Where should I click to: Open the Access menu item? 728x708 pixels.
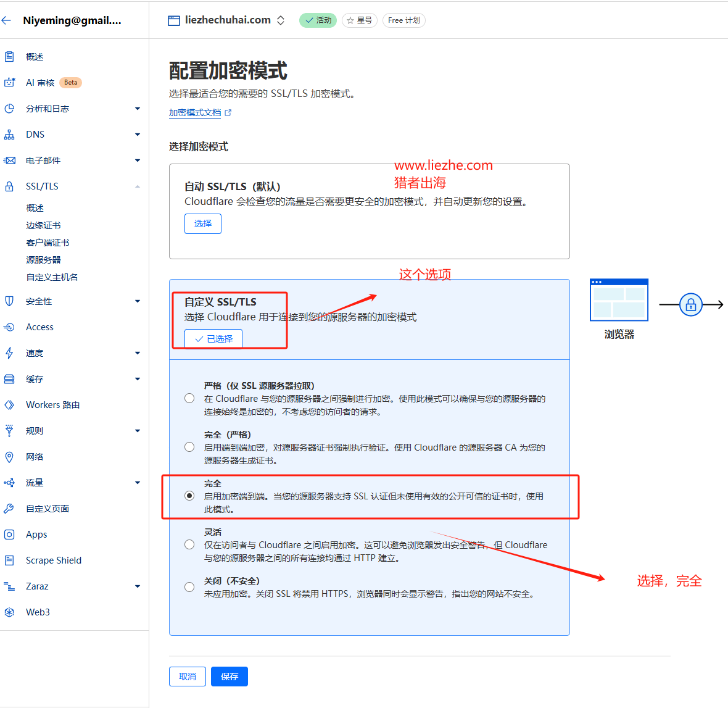click(x=39, y=327)
